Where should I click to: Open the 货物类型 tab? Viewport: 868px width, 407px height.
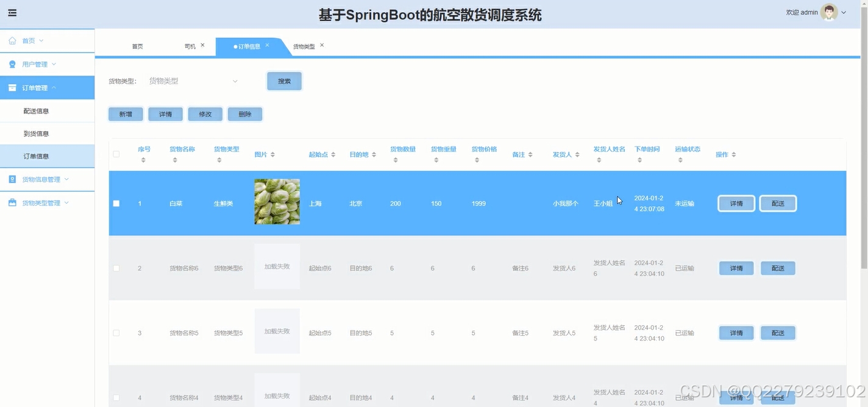click(x=305, y=45)
